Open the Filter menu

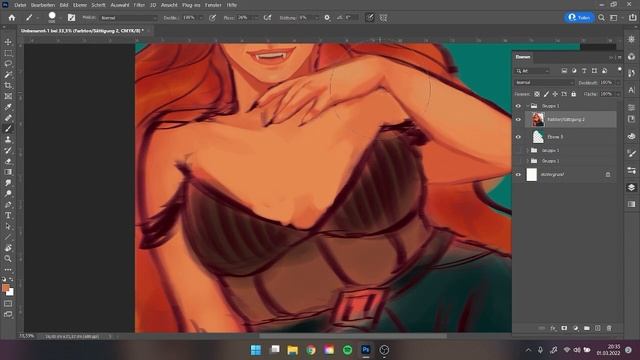pos(139,5)
